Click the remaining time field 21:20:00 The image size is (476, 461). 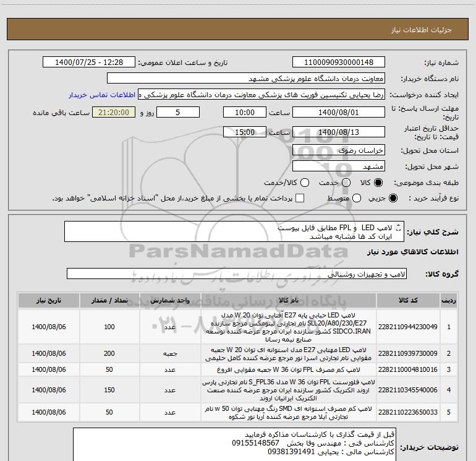tap(114, 113)
